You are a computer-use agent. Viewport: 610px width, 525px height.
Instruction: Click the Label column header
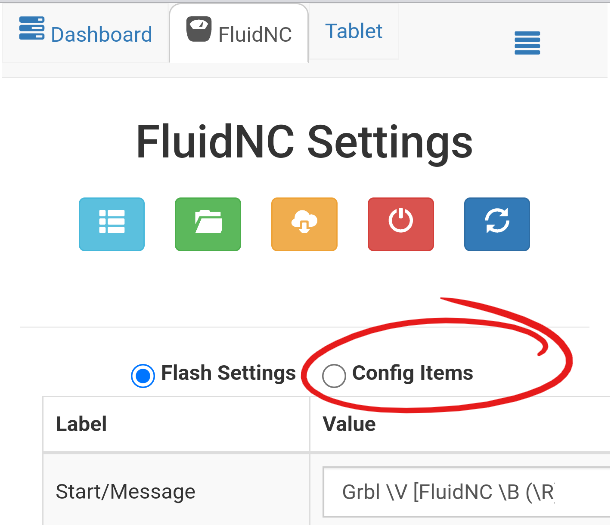click(x=81, y=424)
